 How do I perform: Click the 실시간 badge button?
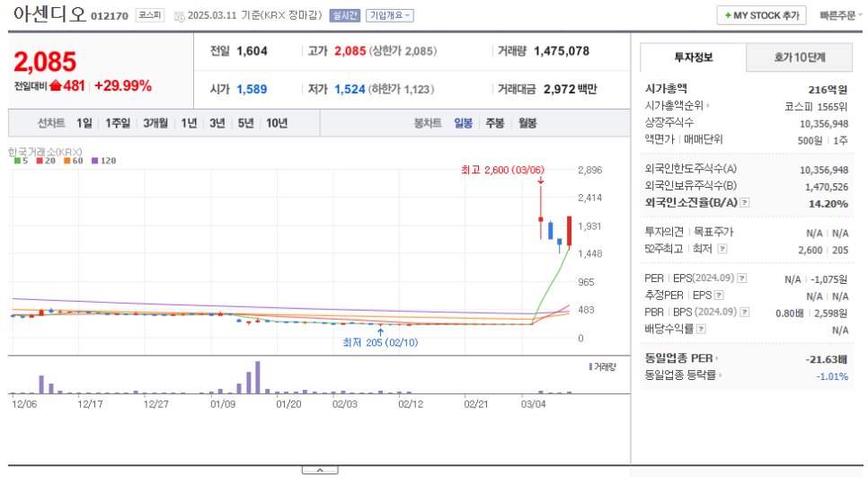point(344,15)
